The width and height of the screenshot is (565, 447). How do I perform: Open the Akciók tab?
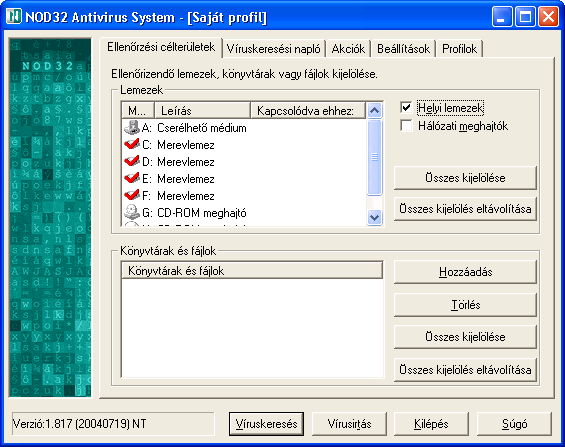(348, 49)
